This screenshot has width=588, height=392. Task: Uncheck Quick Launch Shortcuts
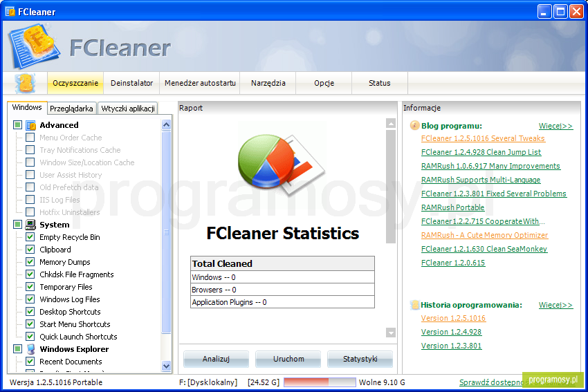point(30,336)
